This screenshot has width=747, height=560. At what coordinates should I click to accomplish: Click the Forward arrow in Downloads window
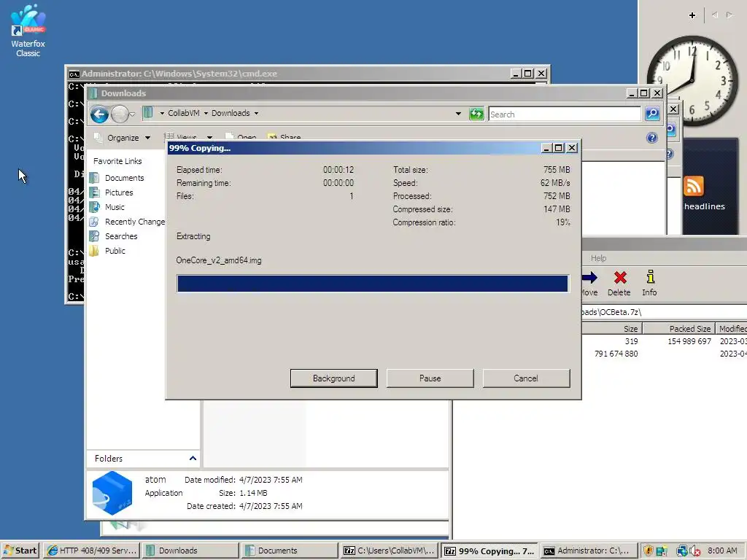coord(119,114)
